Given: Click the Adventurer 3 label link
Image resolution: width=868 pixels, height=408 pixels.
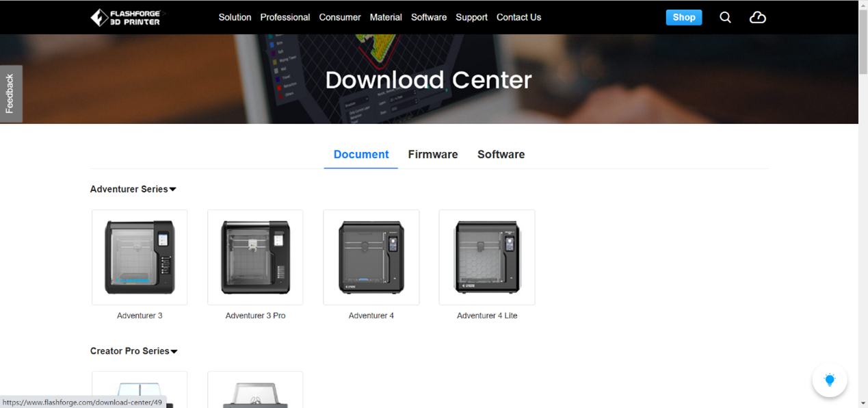Looking at the screenshot, I should coord(140,316).
